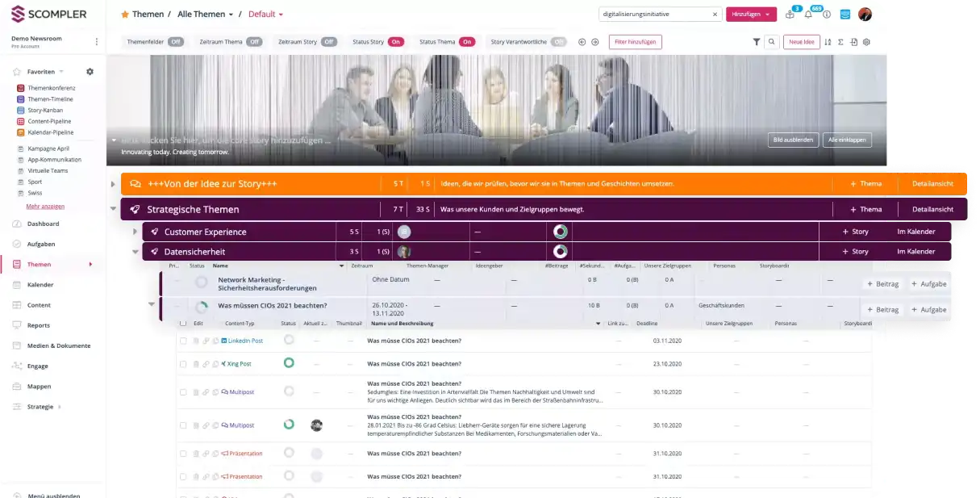Click the info circle icon in the header
980x498 pixels.
[827, 15]
